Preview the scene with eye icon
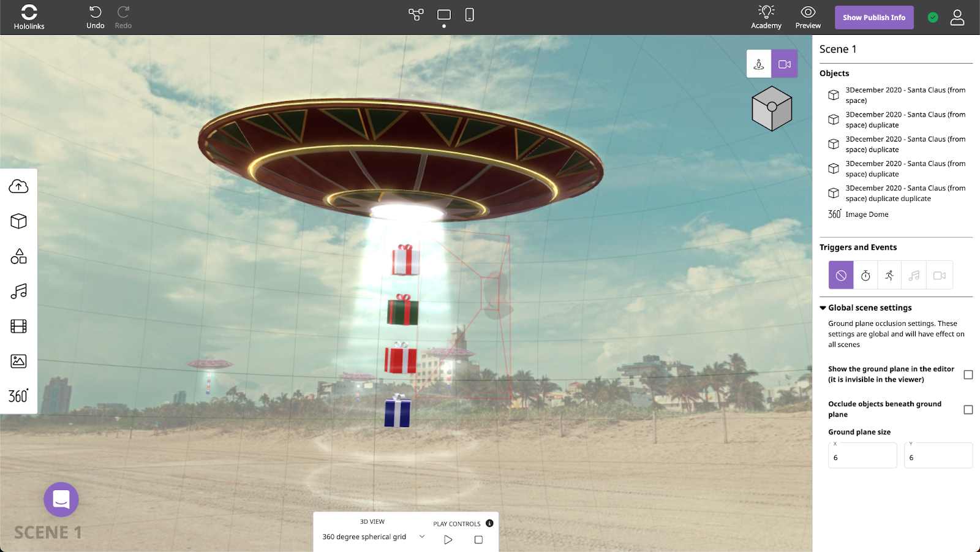 (808, 17)
